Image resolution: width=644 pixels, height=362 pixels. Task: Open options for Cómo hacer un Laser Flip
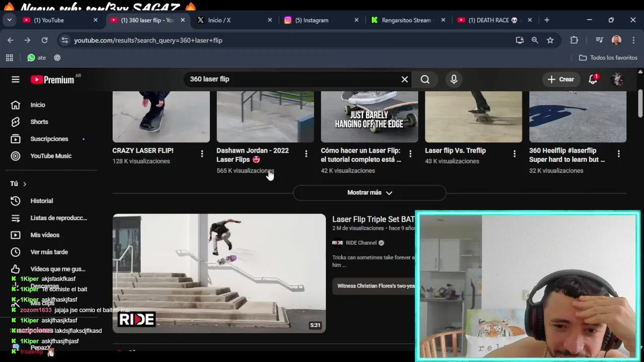tap(410, 154)
